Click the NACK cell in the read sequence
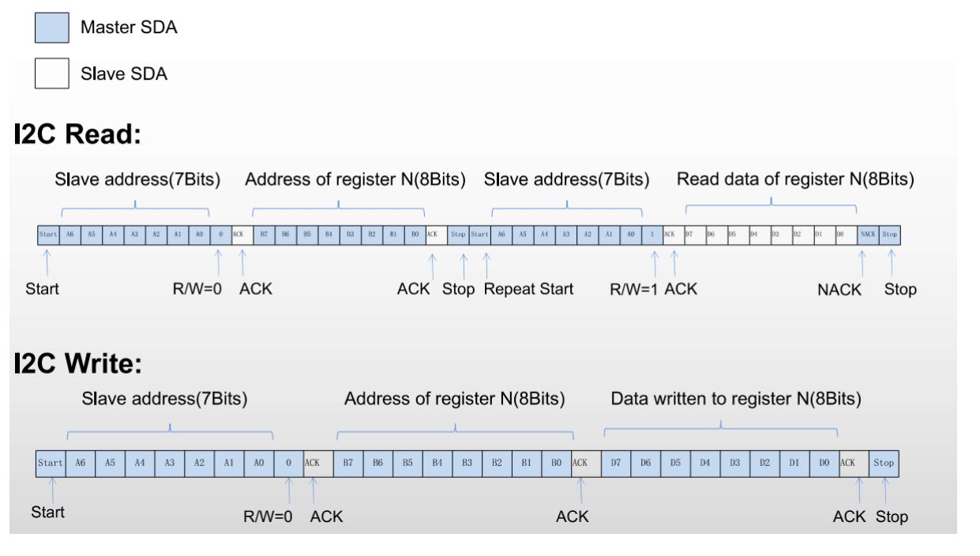This screenshot has width=980, height=556. [x=868, y=235]
